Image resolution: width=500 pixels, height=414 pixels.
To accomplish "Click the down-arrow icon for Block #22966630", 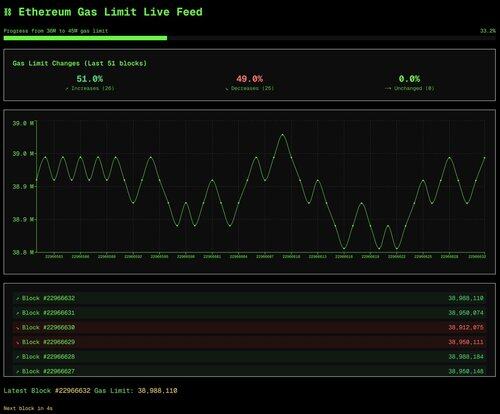I will tap(18, 328).
